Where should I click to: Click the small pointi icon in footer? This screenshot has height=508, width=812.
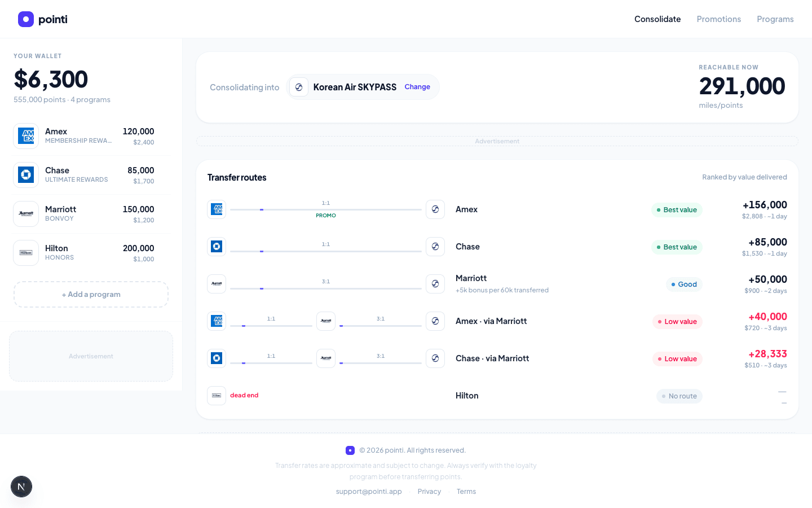tap(350, 450)
